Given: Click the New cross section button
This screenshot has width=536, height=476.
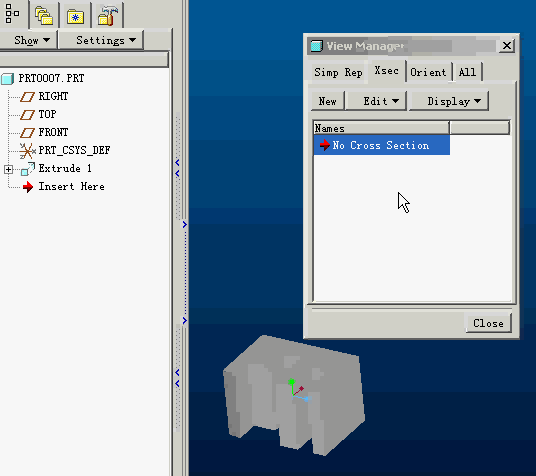Looking at the screenshot, I should click(328, 101).
